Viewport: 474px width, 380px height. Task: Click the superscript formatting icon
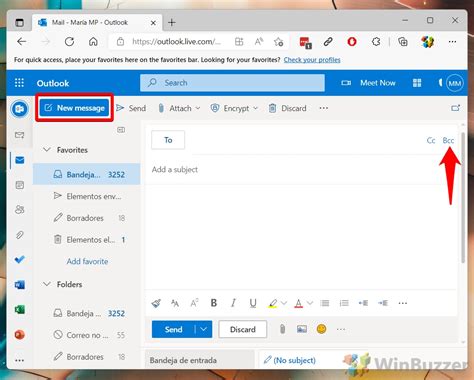coord(194,303)
